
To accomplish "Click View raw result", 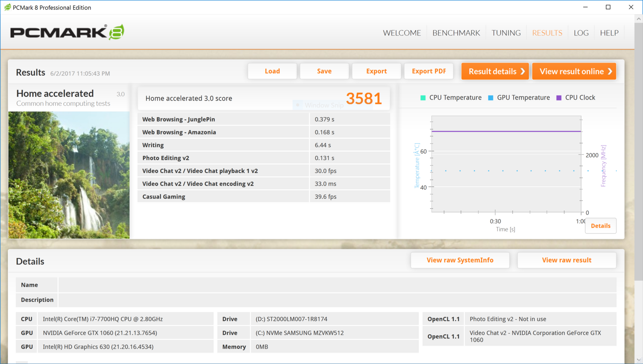I will (567, 260).
